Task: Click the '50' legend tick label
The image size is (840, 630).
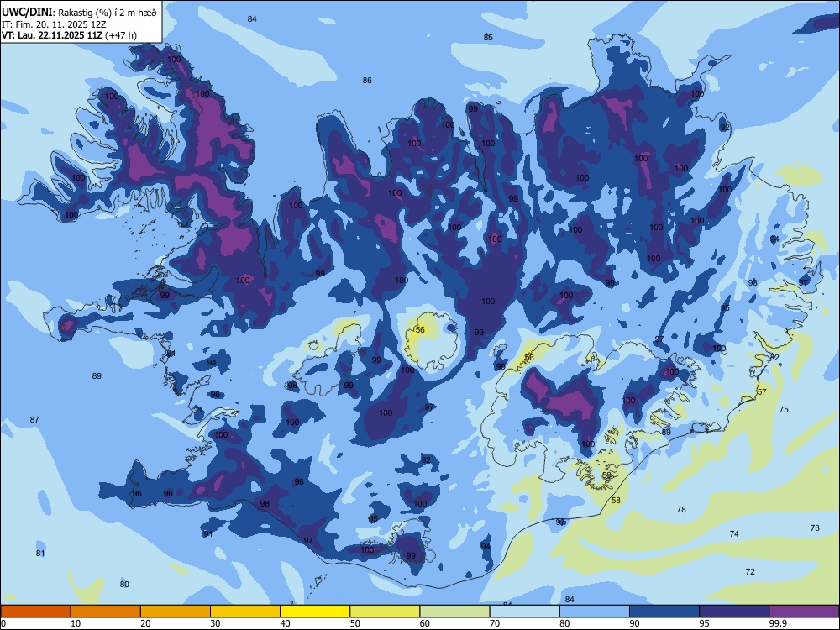Action: tap(355, 623)
